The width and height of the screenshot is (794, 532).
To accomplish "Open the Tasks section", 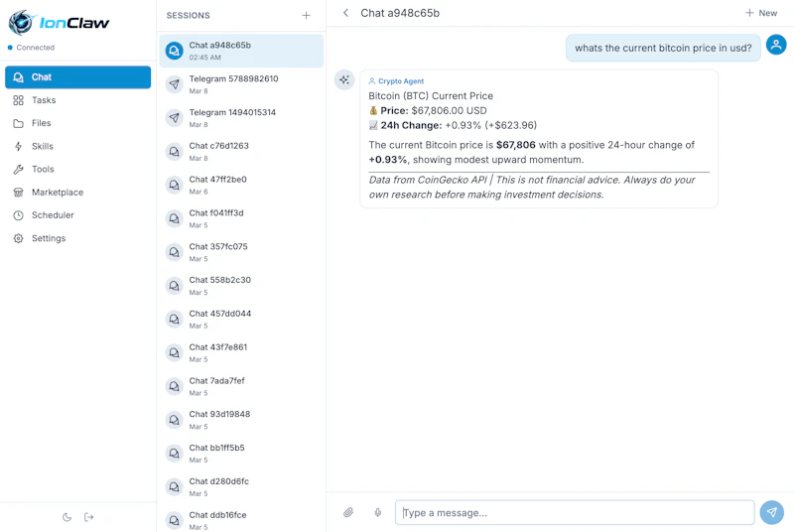I will pyautogui.click(x=78, y=100).
